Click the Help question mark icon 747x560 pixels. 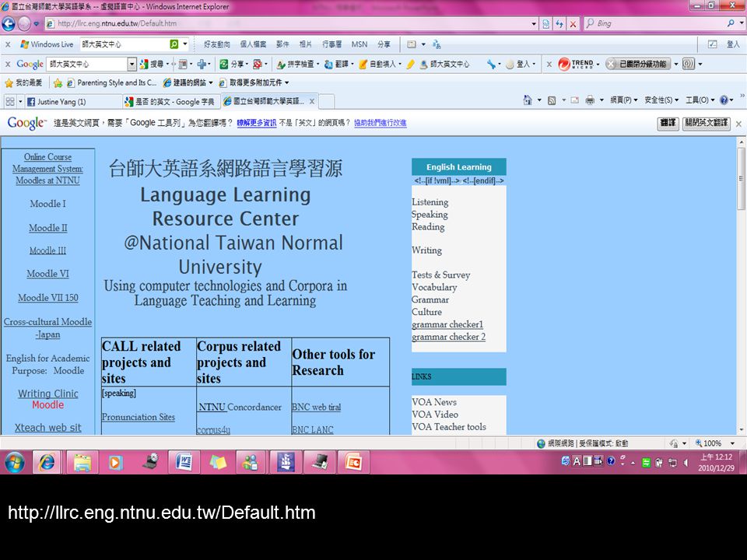point(724,100)
